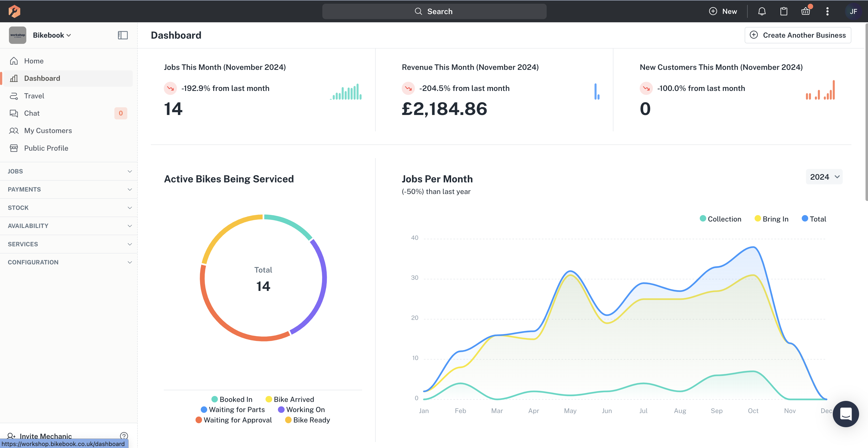Open the Bikebook business switcher dropdown
868x448 pixels.
[52, 35]
